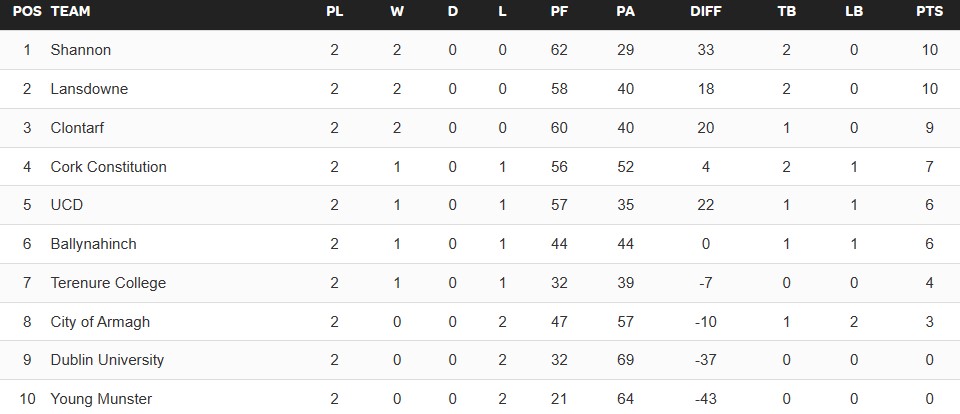
Task: Click on Cork Constitution
Action: 108,167
